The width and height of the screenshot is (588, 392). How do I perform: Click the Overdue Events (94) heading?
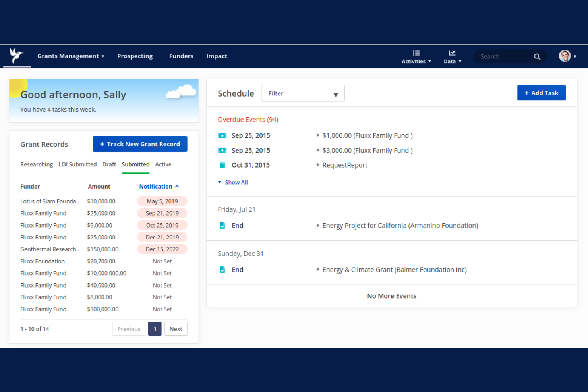pyautogui.click(x=248, y=120)
